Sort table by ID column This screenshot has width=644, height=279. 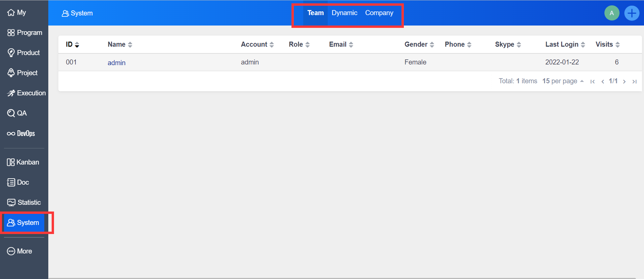[72, 45]
